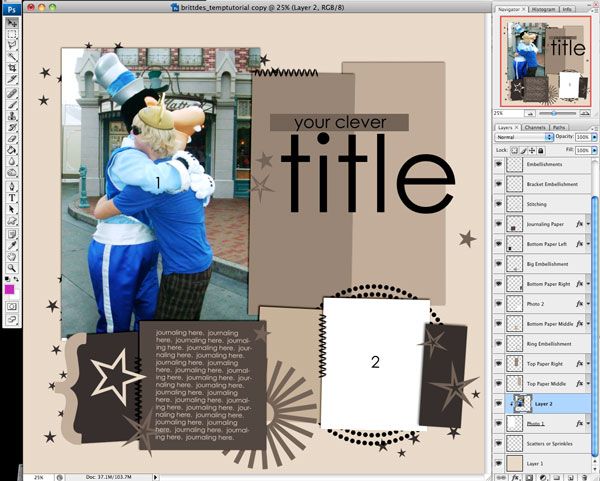Screen dimensions: 600x481
Task: Add a layer mask icon
Action: coord(529,478)
